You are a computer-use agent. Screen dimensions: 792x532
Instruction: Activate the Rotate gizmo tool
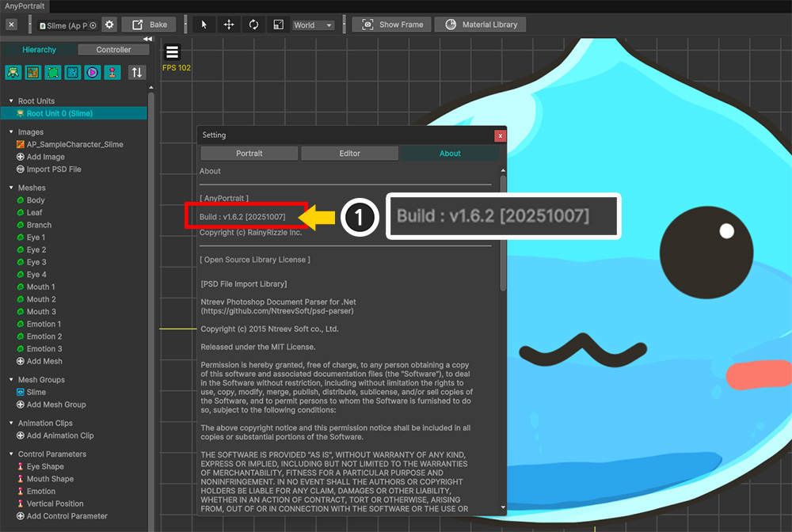click(253, 25)
